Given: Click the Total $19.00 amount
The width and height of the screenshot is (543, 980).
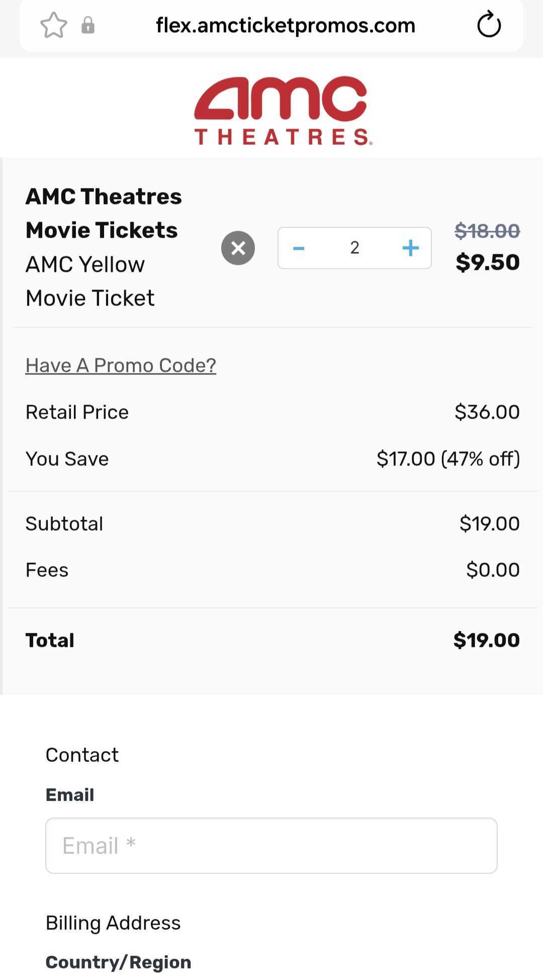Looking at the screenshot, I should (486, 640).
